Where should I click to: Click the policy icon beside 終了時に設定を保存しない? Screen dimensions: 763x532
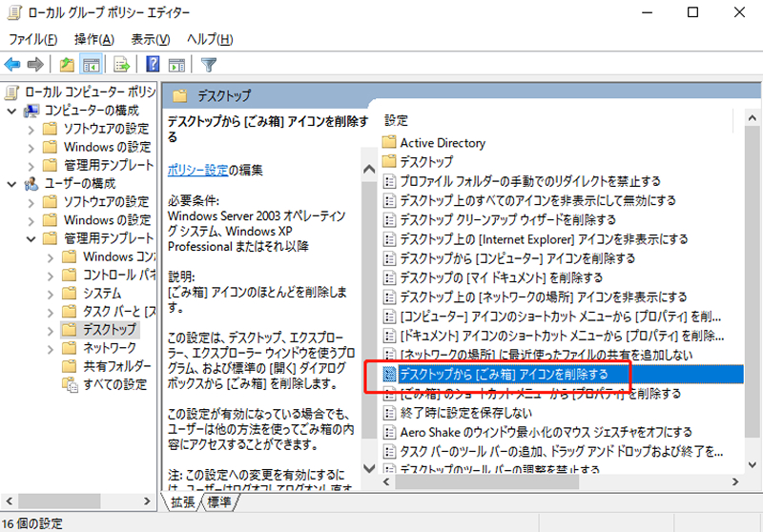pyautogui.click(x=389, y=413)
